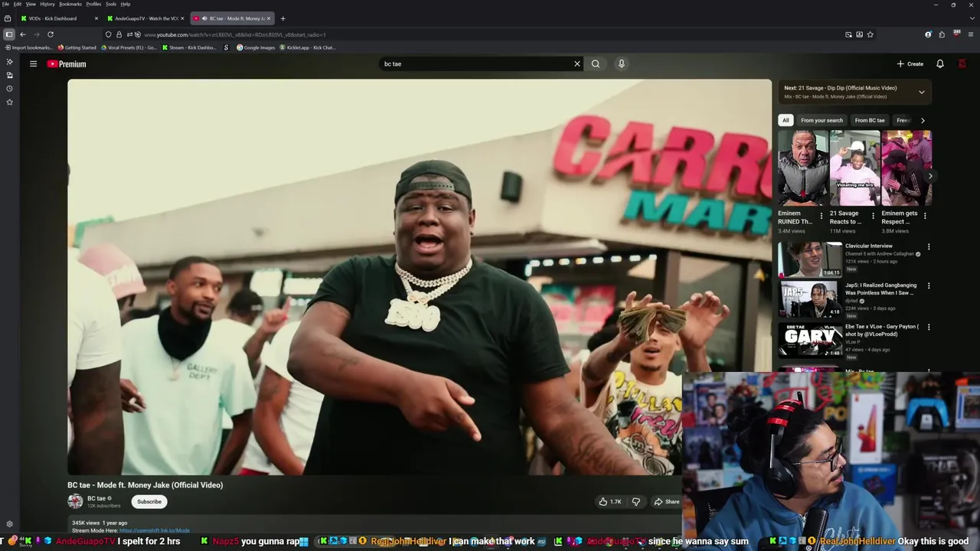Open the picture-in-picture icon in address bar
The image size is (980, 551).
848,34
